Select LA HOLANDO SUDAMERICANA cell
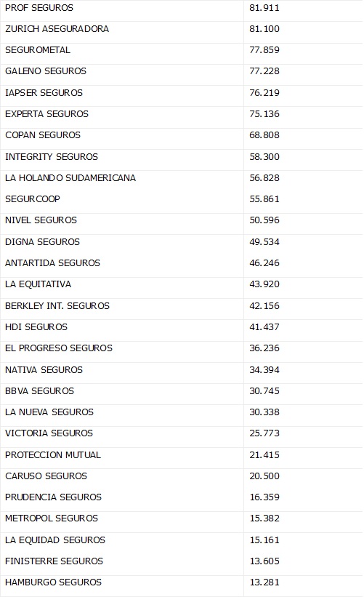The width and height of the screenshot is (364, 597). (70, 178)
